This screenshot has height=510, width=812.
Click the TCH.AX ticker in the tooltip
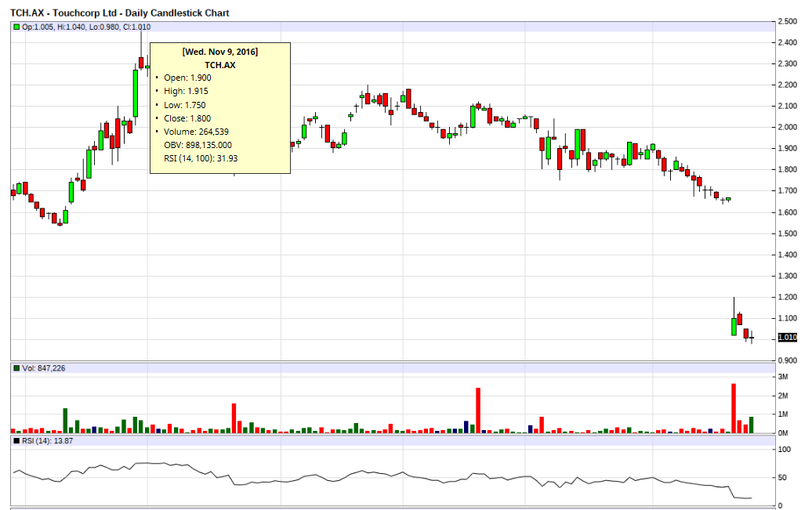coord(220,65)
